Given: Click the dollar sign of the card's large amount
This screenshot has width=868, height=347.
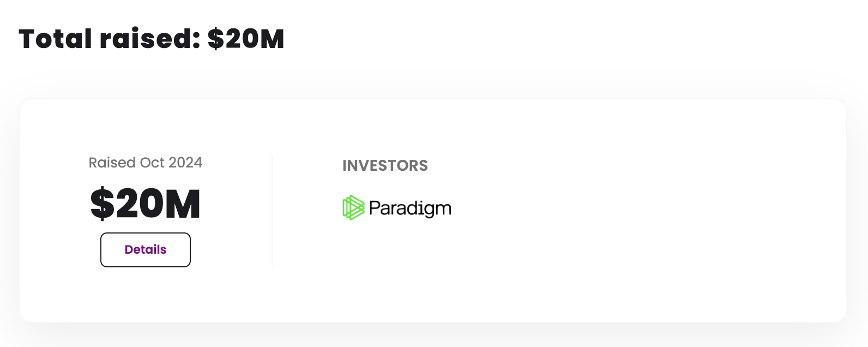Looking at the screenshot, I should tap(101, 204).
